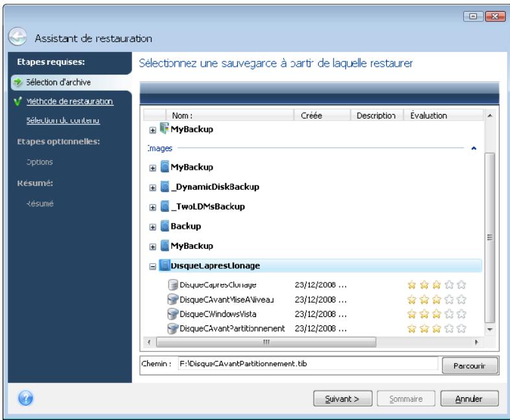Select the DisqueCAvantPartitionnement backup entry

(232, 329)
